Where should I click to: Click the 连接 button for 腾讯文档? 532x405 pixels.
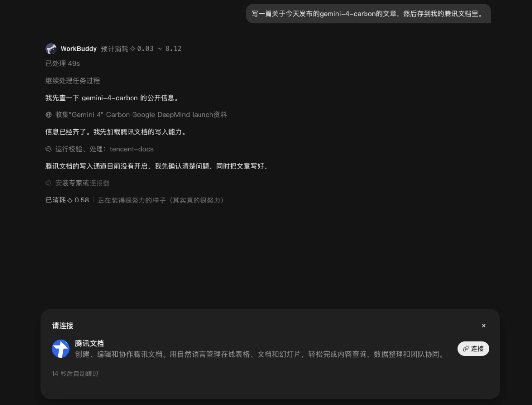(473, 349)
